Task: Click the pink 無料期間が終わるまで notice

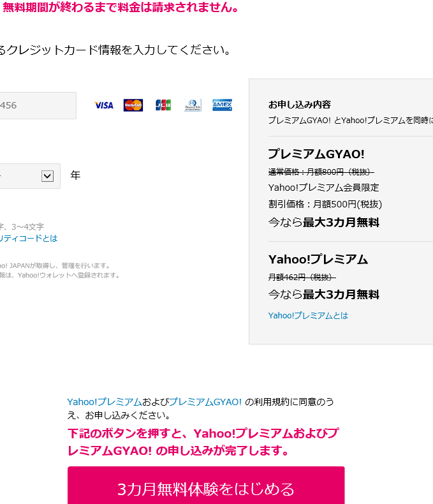Action: pyautogui.click(x=121, y=7)
